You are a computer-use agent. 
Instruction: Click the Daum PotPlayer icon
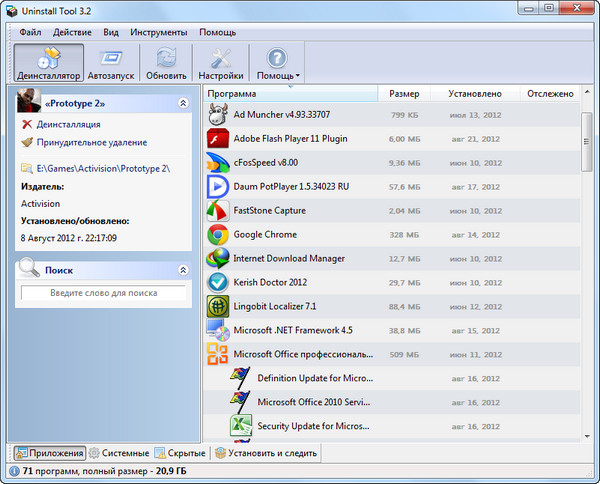(x=218, y=187)
